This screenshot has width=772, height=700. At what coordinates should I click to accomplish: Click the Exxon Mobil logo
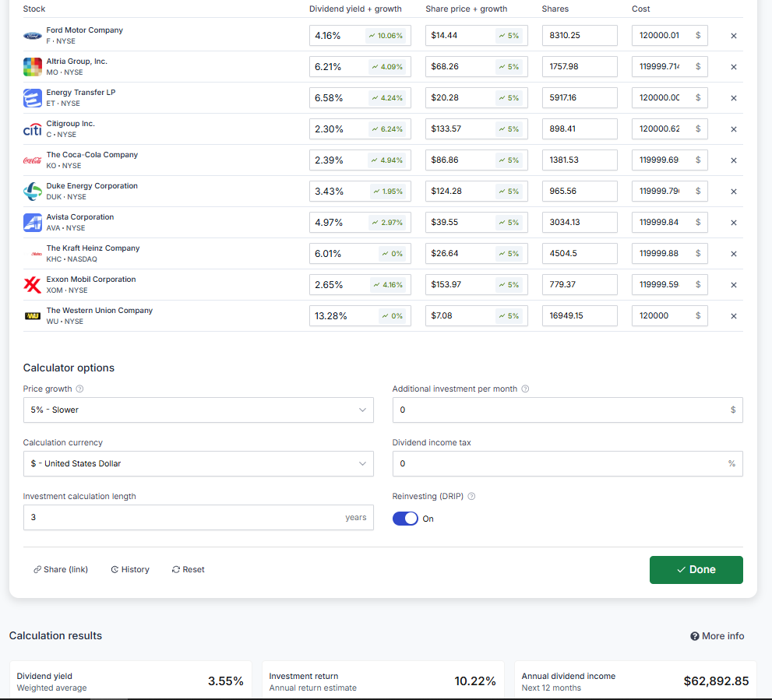pos(33,285)
